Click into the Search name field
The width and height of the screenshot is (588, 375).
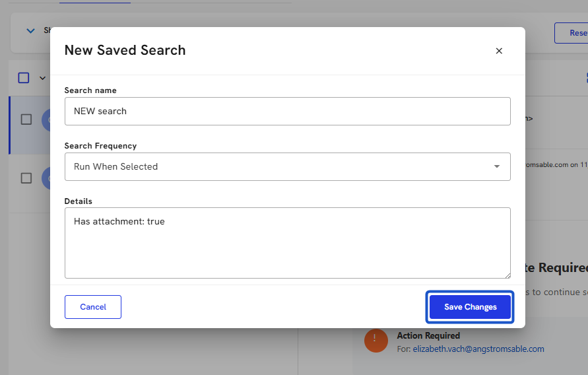click(x=287, y=111)
